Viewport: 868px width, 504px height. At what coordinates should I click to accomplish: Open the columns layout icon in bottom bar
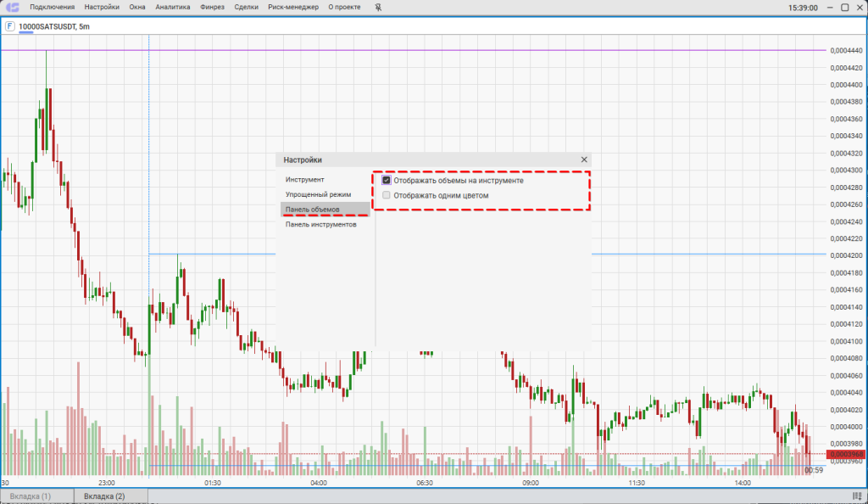tap(857, 496)
